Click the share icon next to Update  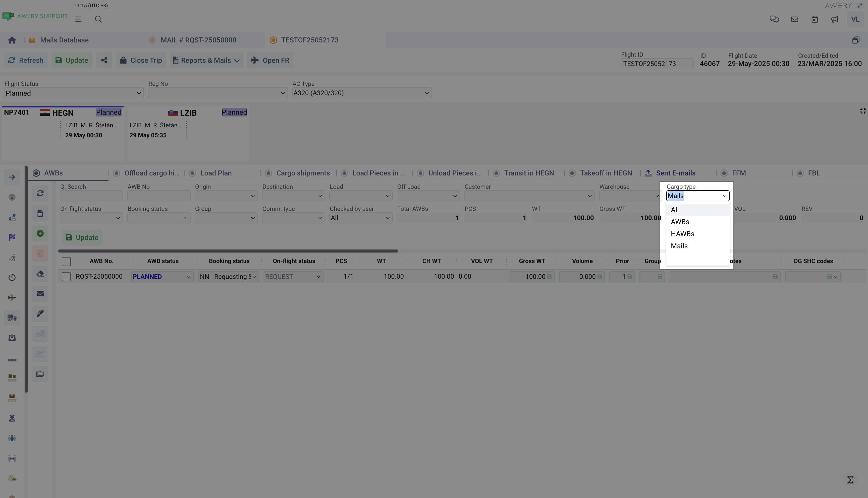click(104, 60)
